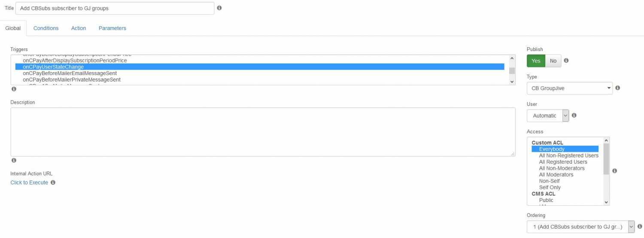
Task: Click the info icon beside the Publish toggle
Action: (x=566, y=60)
